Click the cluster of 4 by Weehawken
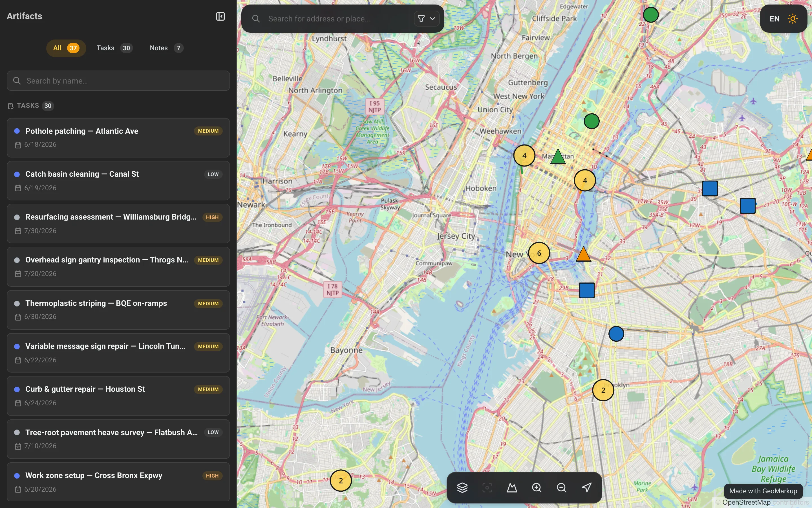Image resolution: width=812 pixels, height=508 pixels. pyautogui.click(x=524, y=156)
